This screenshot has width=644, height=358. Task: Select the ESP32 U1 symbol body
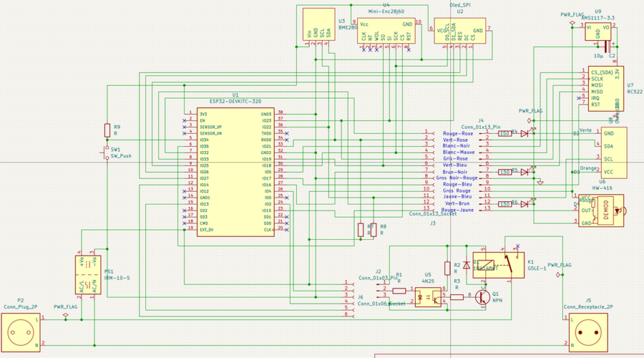(x=235, y=172)
